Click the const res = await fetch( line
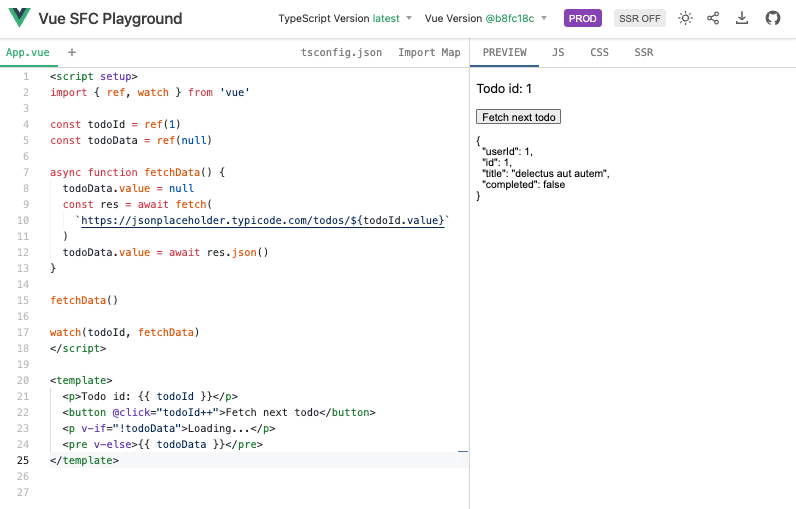This screenshot has height=509, width=796. point(137,204)
